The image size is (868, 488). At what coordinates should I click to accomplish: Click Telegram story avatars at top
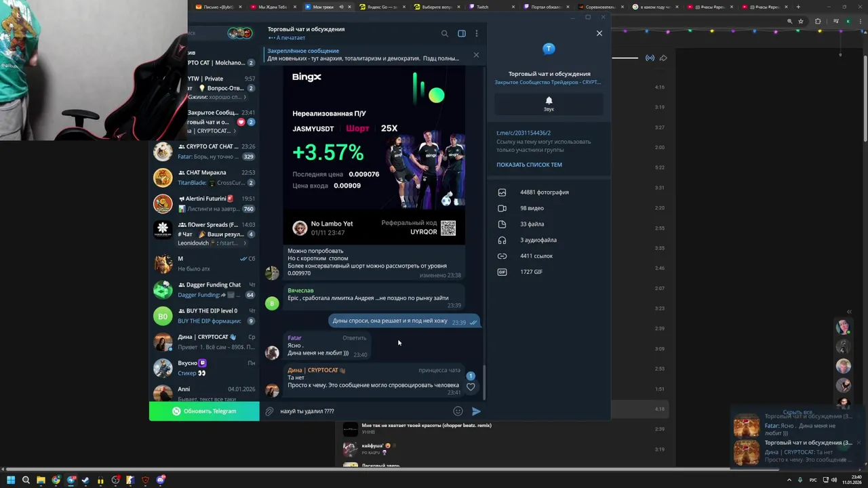(x=240, y=33)
